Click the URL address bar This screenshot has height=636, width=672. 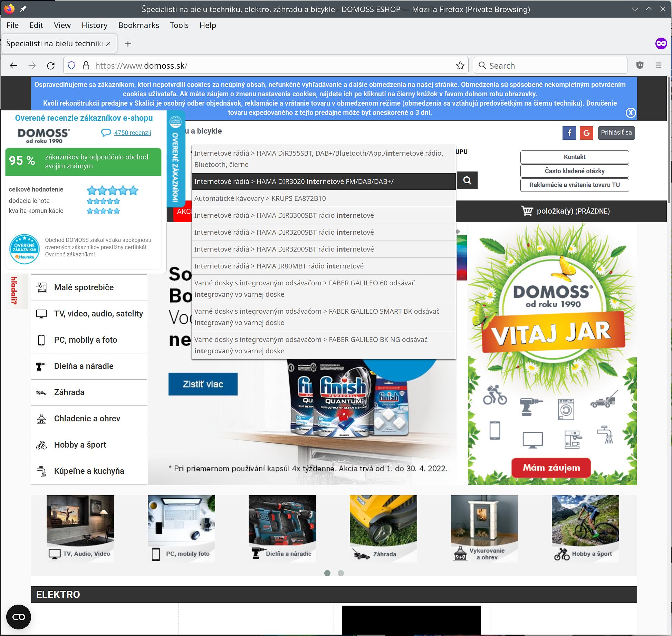pos(266,66)
